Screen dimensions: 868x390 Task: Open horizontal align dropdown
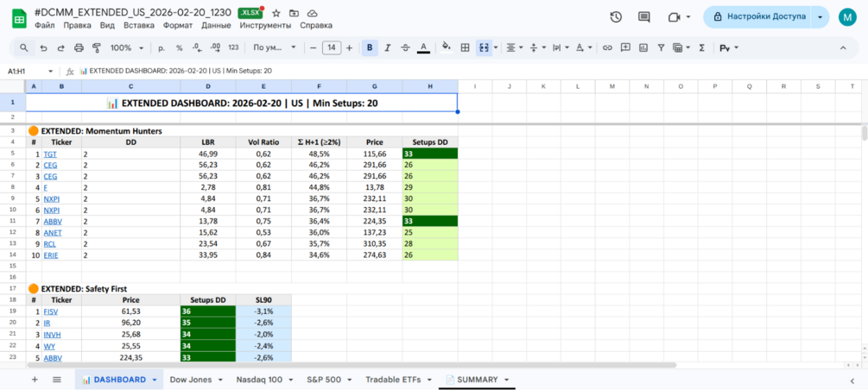(514, 48)
